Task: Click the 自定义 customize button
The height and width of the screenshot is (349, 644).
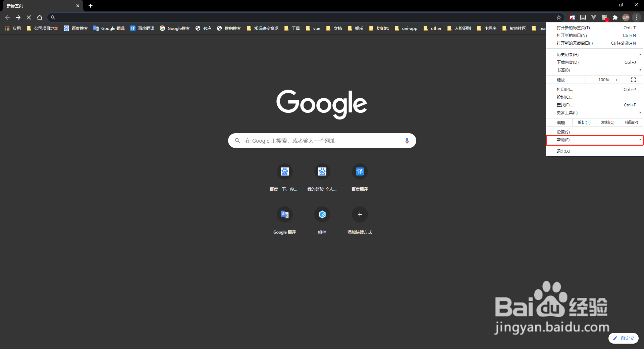Action: tap(624, 338)
